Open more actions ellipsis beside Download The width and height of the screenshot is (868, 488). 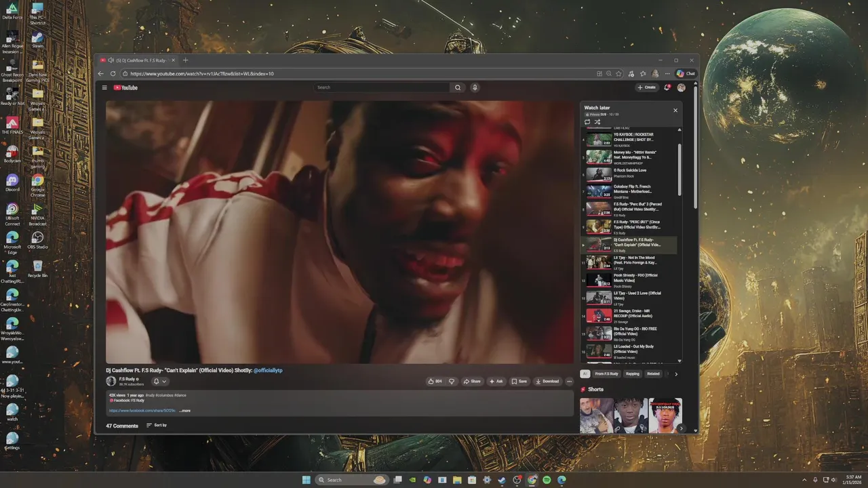[x=569, y=381]
